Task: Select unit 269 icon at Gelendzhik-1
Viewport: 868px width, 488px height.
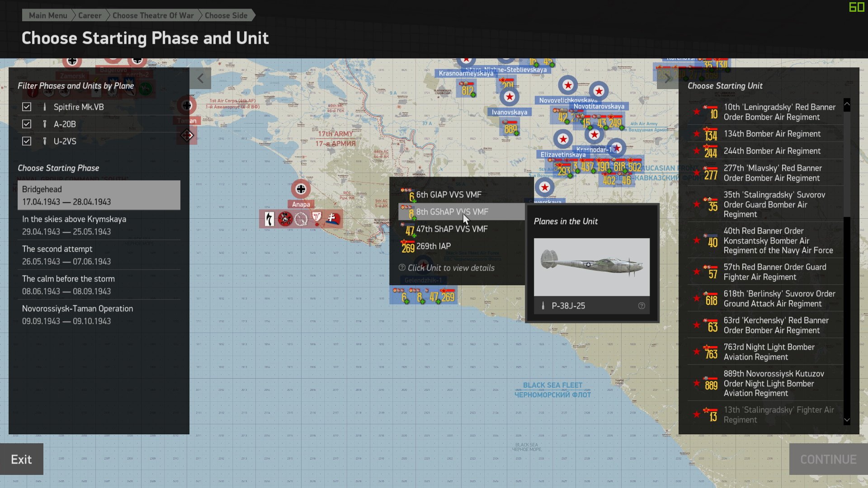Action: pyautogui.click(x=448, y=296)
